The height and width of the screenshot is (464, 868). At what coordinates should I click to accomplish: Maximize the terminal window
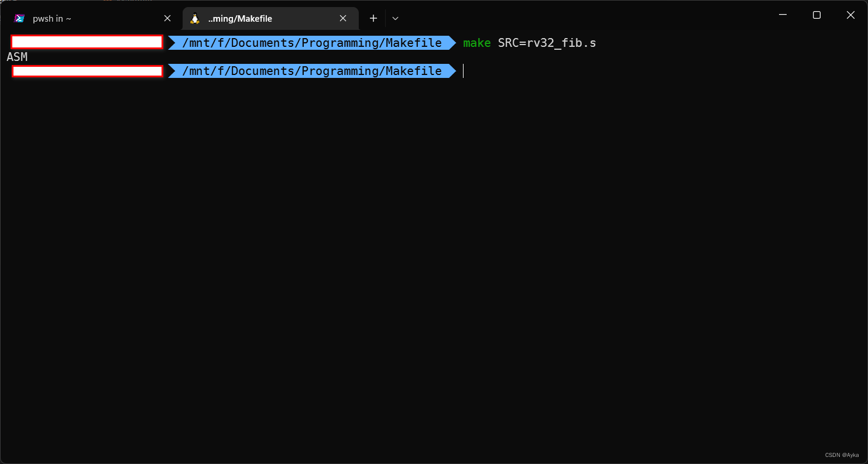pyautogui.click(x=816, y=15)
